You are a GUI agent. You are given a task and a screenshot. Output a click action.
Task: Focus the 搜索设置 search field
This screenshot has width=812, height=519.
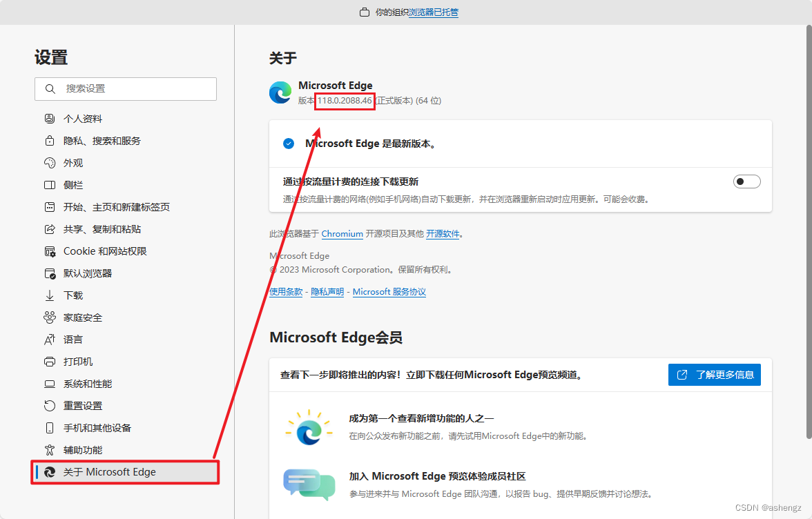coord(126,89)
